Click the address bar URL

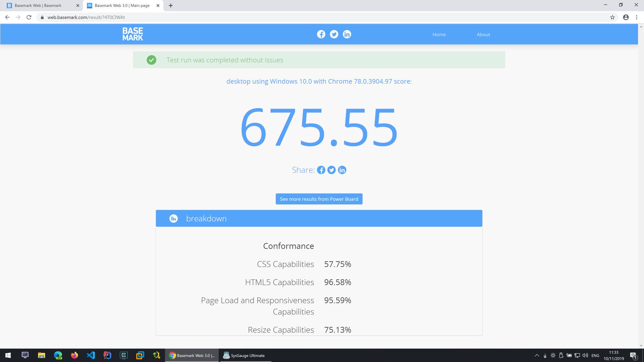tap(86, 17)
